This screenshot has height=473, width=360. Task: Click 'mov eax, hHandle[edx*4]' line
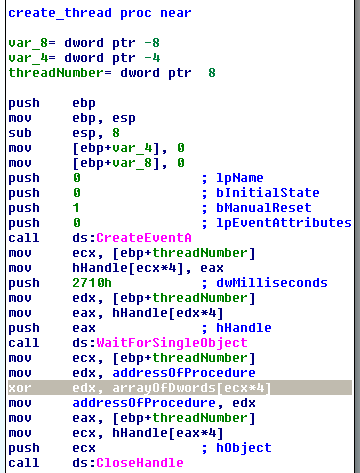click(x=116, y=313)
